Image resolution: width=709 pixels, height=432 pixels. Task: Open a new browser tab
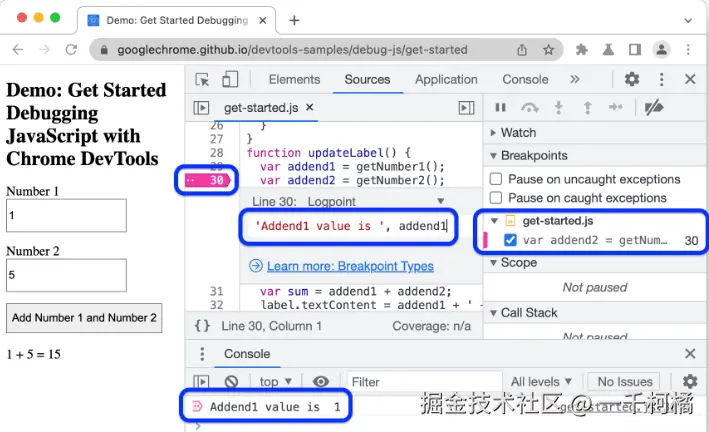(x=294, y=20)
